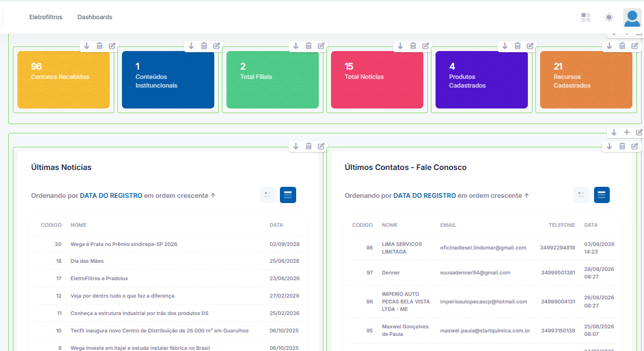Edit the Últimos Contatos widget
644x351 pixels.
(x=635, y=147)
